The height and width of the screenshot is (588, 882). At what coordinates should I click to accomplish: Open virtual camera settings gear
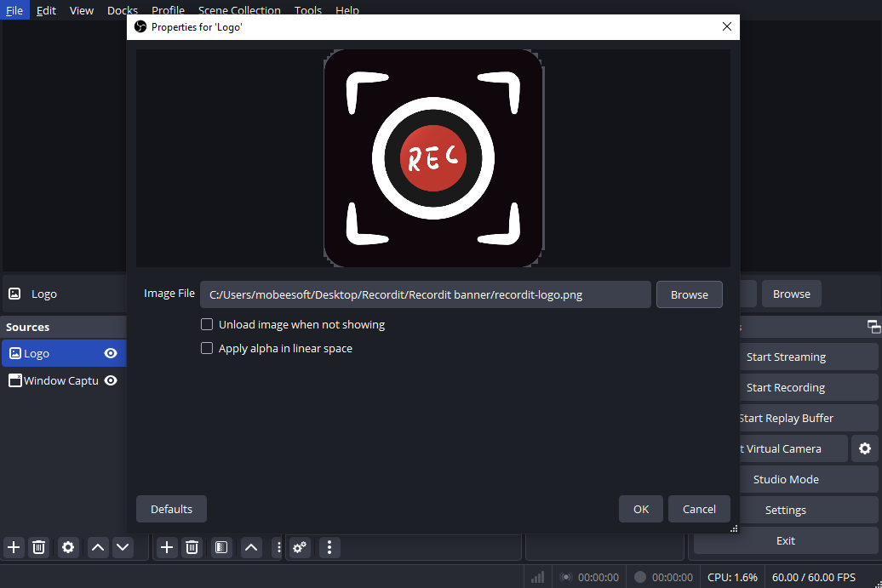coord(865,448)
